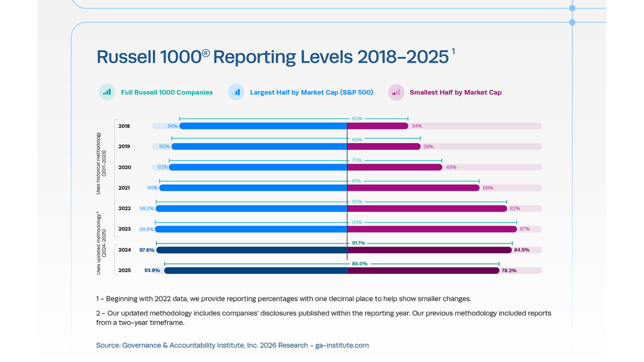Click the 91.1% full-index value for 2024

point(358,243)
